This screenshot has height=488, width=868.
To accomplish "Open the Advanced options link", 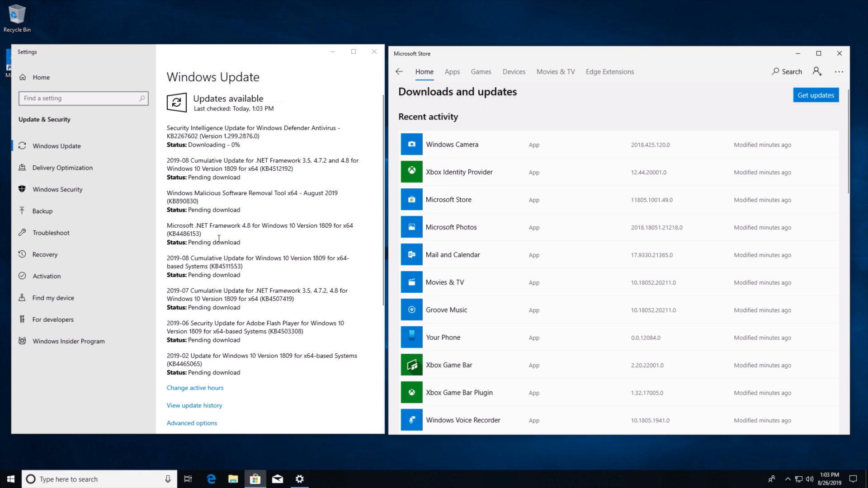I will (x=192, y=423).
